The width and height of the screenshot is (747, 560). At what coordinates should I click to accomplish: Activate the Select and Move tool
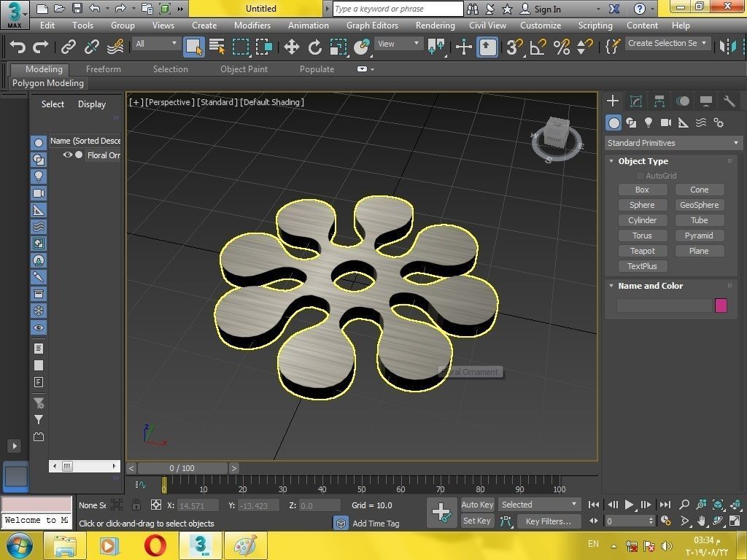point(291,47)
